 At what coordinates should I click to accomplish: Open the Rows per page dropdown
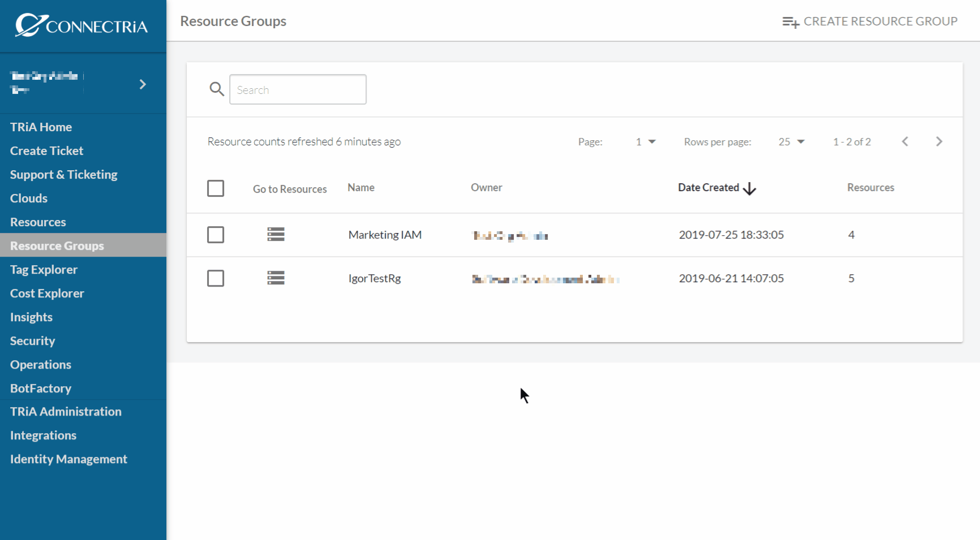tap(791, 142)
